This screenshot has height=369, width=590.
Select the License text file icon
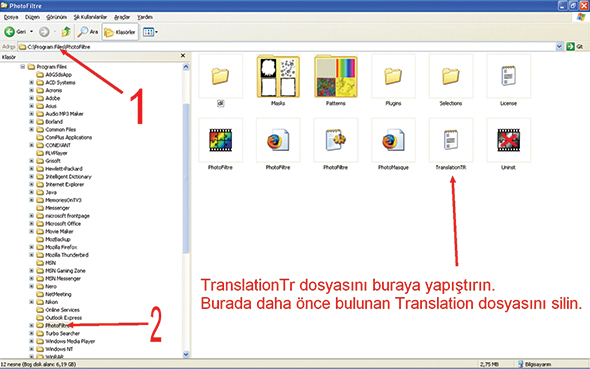point(508,76)
